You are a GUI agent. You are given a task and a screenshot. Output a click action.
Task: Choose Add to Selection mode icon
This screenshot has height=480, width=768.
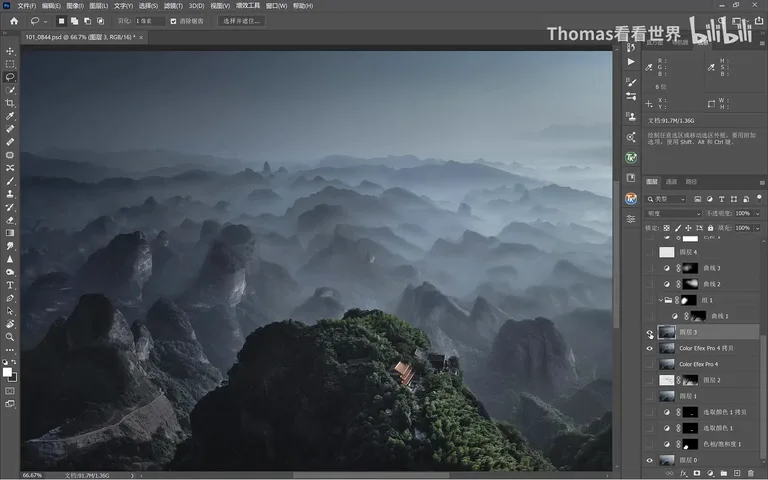pos(74,21)
